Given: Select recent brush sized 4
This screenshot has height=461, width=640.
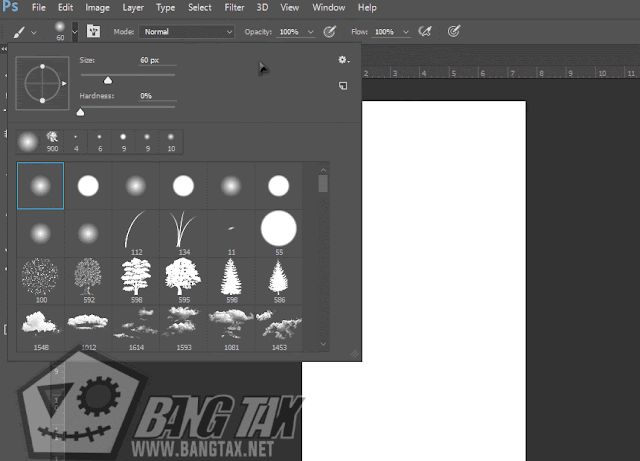Looking at the screenshot, I should (x=76, y=142).
